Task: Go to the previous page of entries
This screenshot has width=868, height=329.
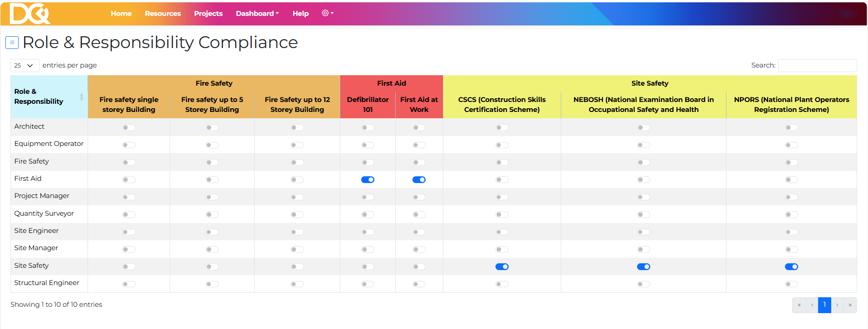Action: (x=812, y=305)
